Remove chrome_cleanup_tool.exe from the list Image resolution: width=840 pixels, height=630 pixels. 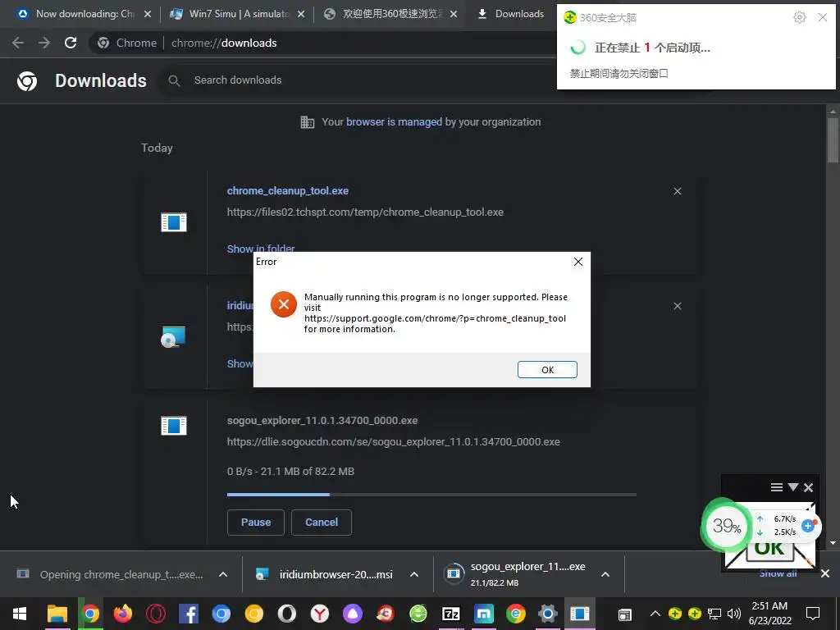click(x=677, y=191)
